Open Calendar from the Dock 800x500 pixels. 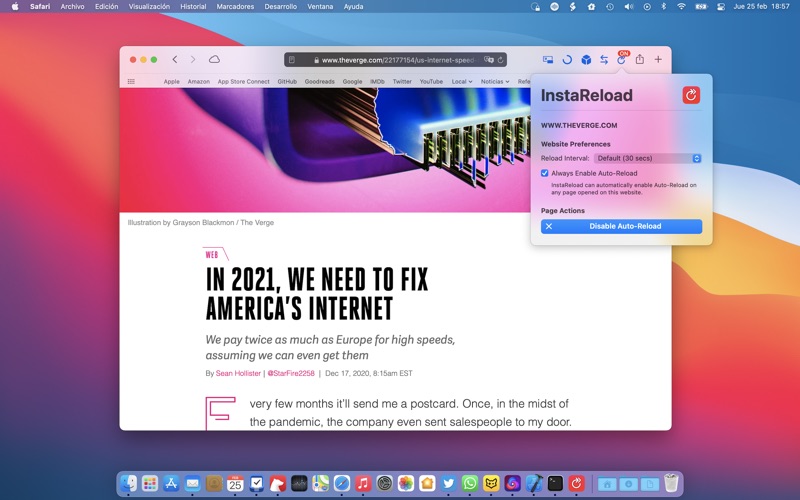pos(235,483)
